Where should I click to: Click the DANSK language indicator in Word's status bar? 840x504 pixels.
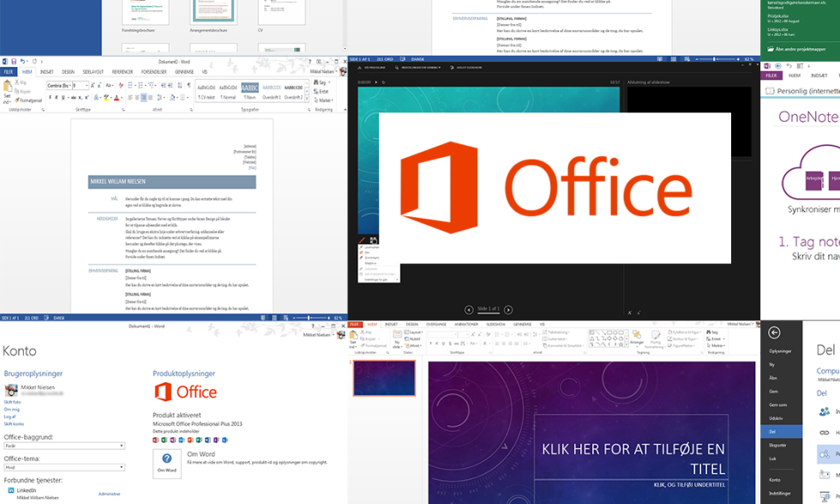pyautogui.click(x=59, y=318)
